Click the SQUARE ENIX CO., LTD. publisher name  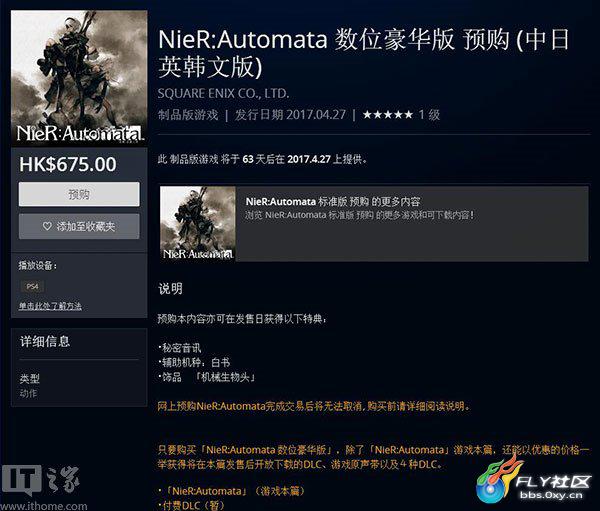[x=223, y=93]
